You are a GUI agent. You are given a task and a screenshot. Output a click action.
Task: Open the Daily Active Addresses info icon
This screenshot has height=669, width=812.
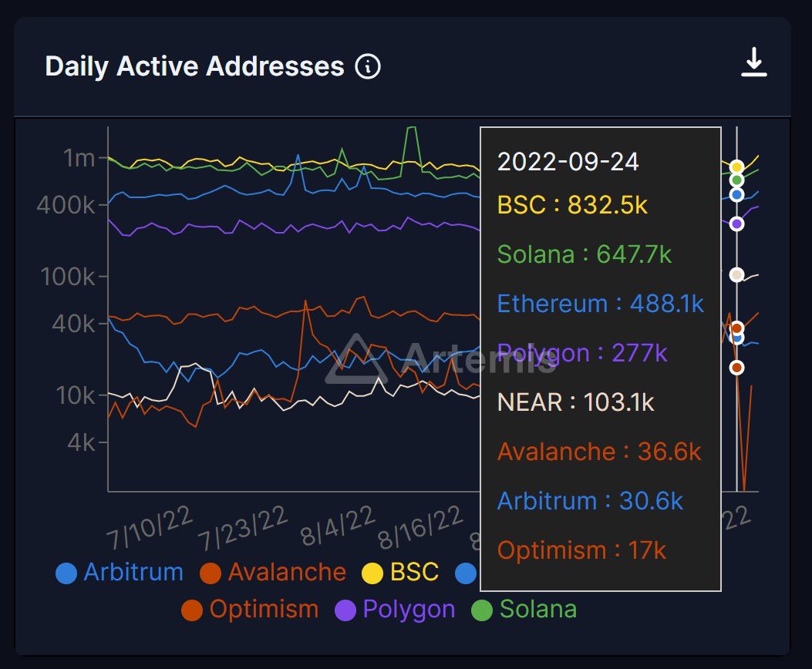368,67
